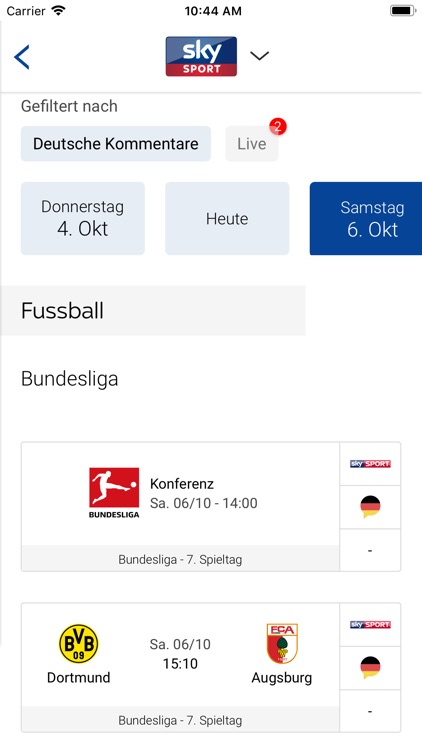Tap the Augsburg FCA club crest
The width and height of the screenshot is (422, 750).
[282, 643]
